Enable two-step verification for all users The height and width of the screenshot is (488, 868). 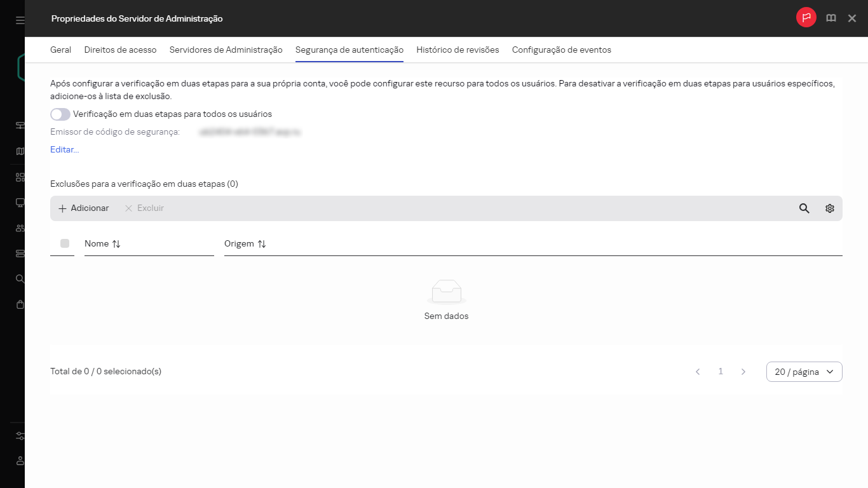point(60,114)
